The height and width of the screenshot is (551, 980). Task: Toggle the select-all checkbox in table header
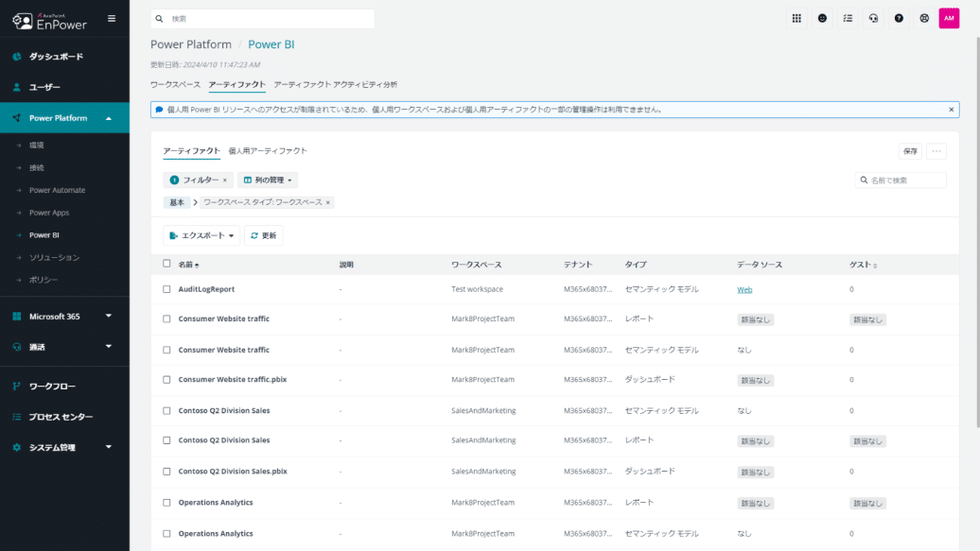click(x=166, y=264)
